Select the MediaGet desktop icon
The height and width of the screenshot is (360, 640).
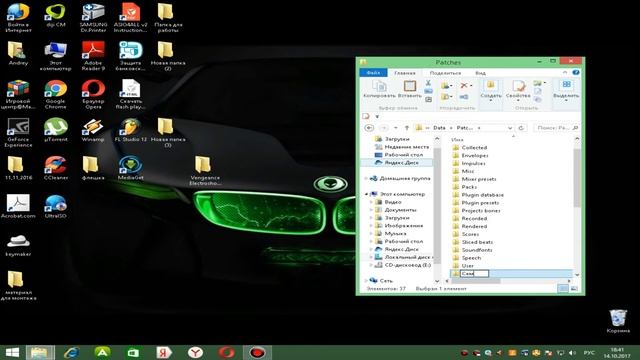coord(130,168)
